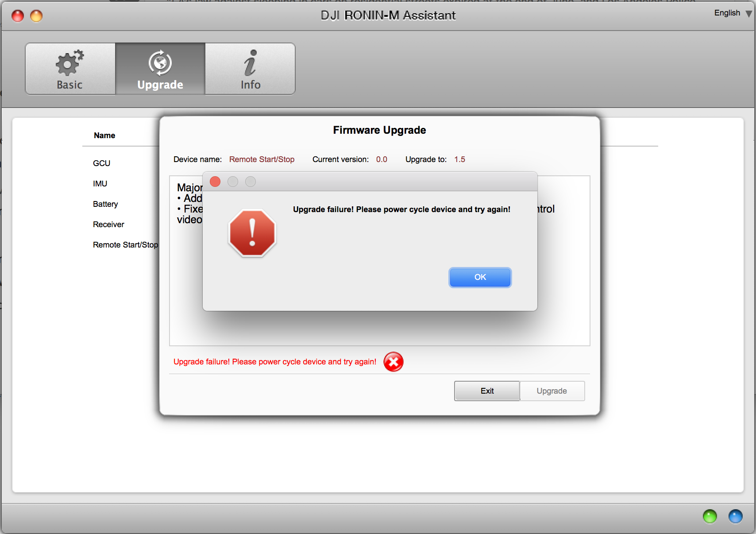Close the alert with the red button
The height and width of the screenshot is (534, 756).
tap(215, 182)
